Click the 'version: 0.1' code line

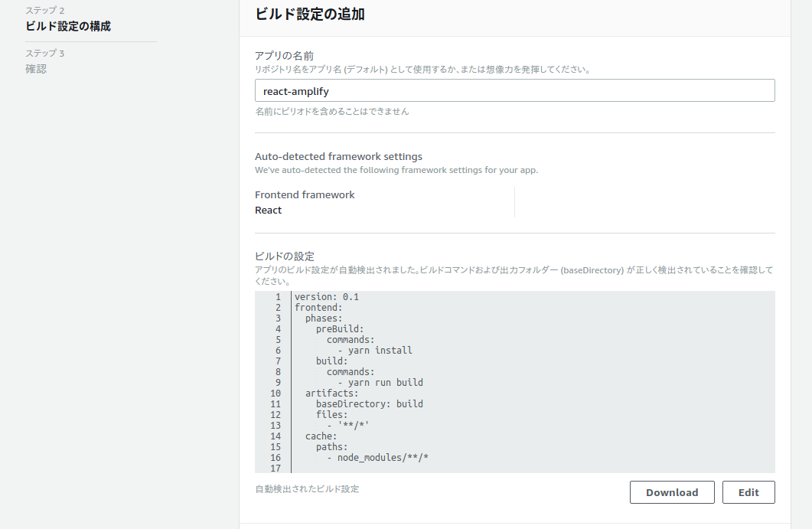coord(326,297)
